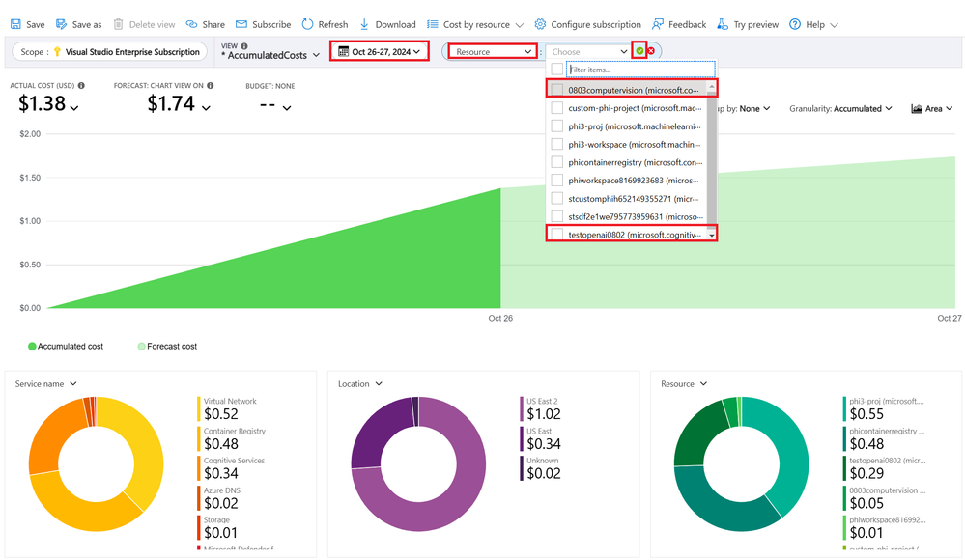This screenshot has width=965, height=560.
Task: Open the Cost by resource menu arrow
Action: point(520,25)
